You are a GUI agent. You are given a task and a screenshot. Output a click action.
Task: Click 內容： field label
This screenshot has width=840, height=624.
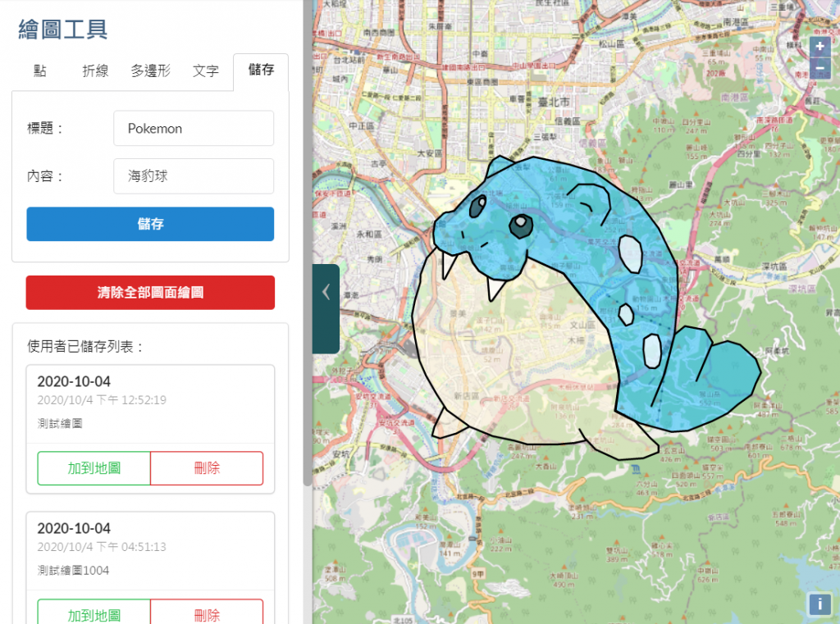(x=45, y=176)
